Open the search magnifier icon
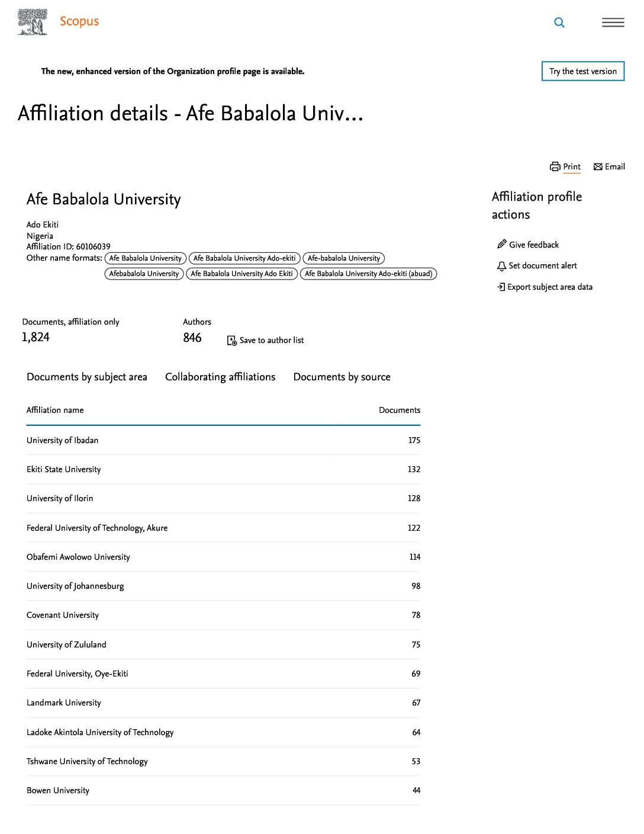The height and width of the screenshot is (834, 644). tap(559, 23)
